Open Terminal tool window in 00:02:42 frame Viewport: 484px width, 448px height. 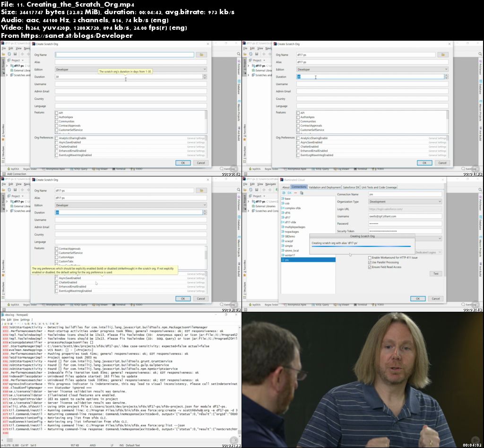[x=360, y=305]
